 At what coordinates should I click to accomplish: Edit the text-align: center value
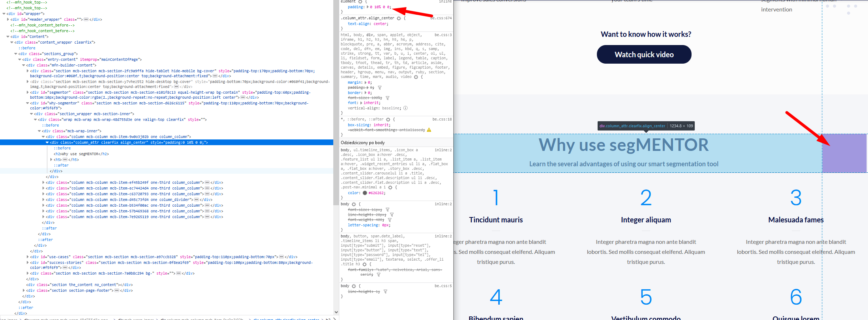tap(380, 24)
